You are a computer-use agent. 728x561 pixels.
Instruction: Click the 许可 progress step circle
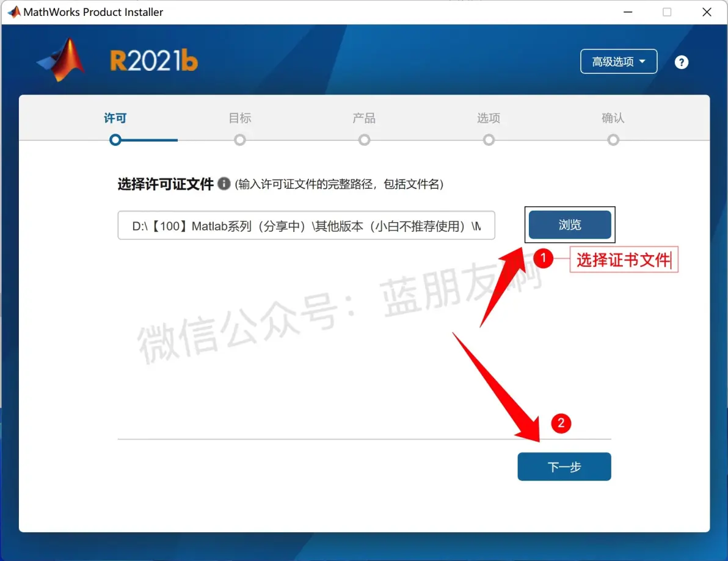(x=115, y=140)
